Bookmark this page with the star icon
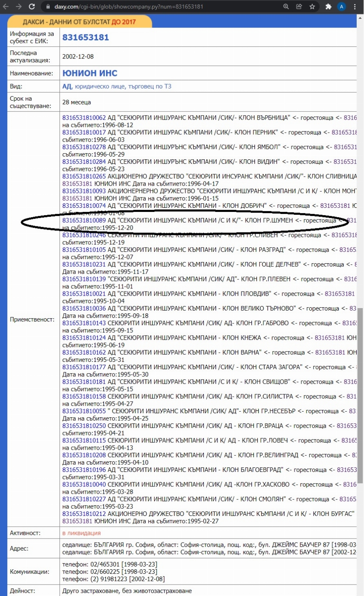The image size is (364, 596). click(312, 6)
